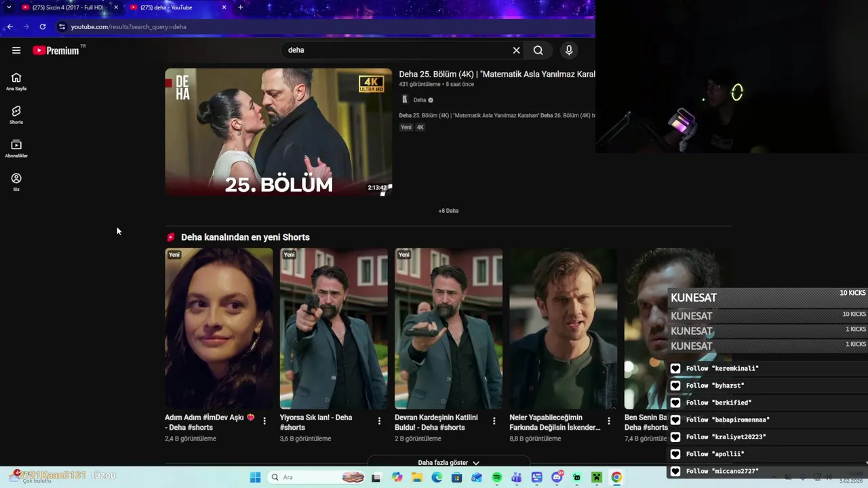Open Microsoft Store from taskbar

coord(457,477)
